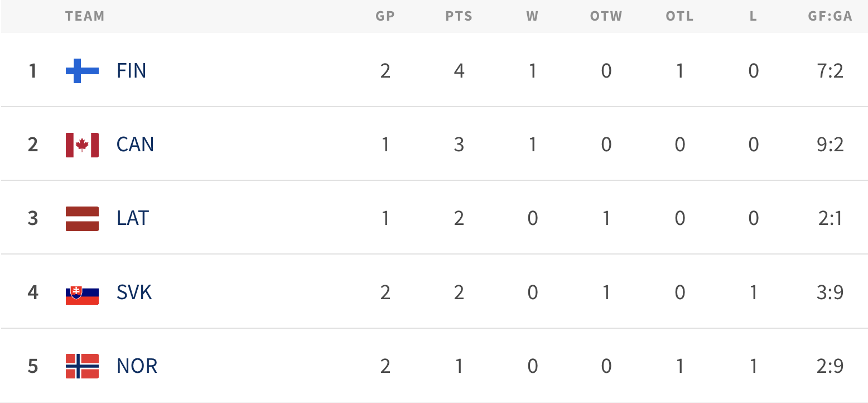Select the LAT team name
Viewport: 868px width, 403px height.
[133, 218]
